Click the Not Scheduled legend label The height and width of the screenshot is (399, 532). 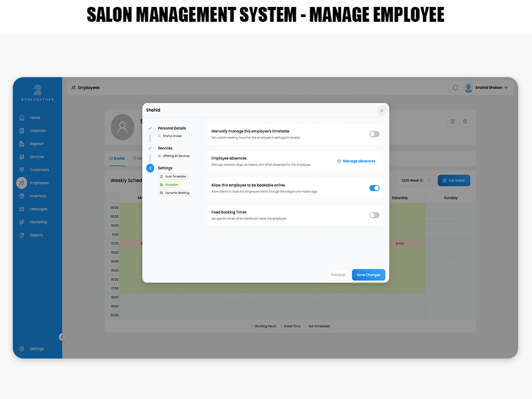point(319,327)
